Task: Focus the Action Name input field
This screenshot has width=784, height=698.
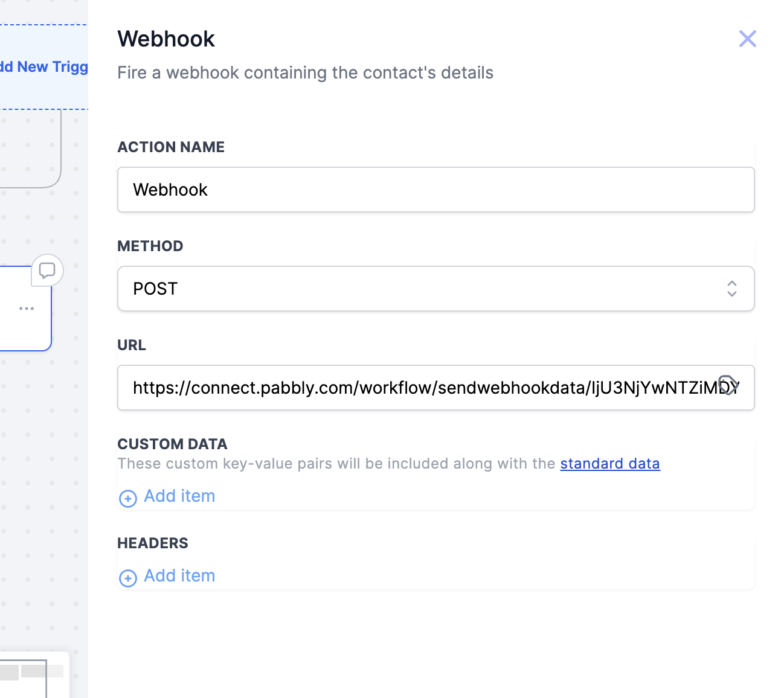Action: tap(435, 190)
